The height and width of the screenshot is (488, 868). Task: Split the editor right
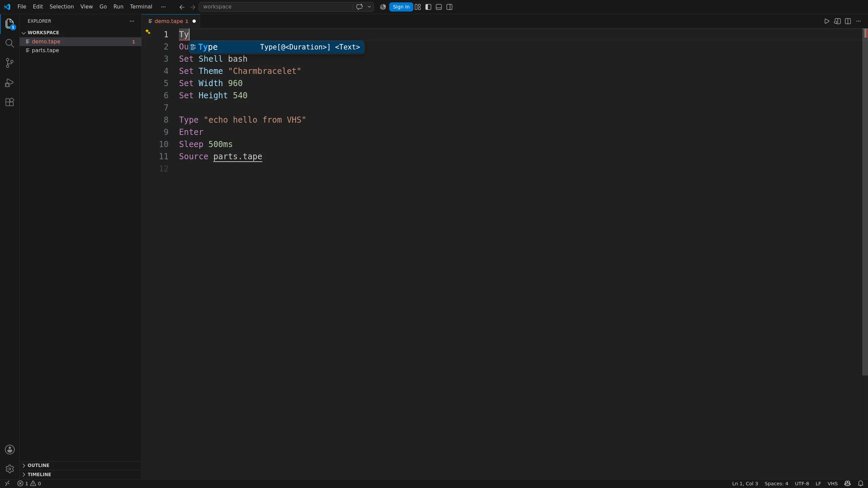point(848,21)
